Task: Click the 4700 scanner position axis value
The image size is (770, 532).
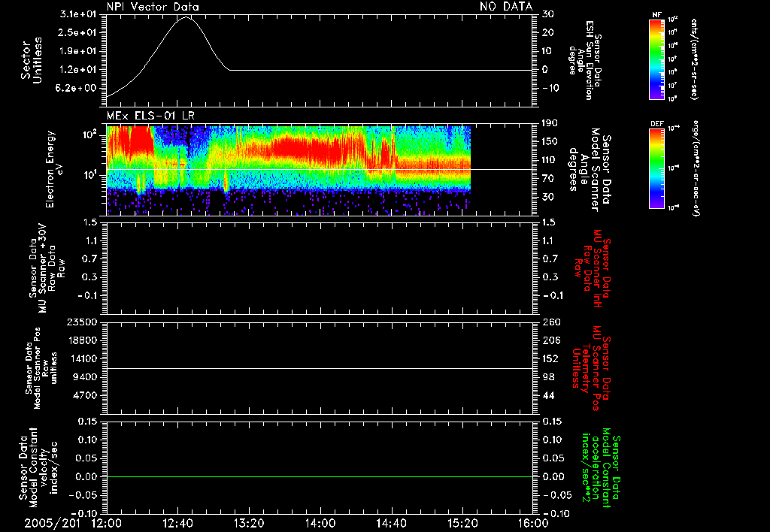Action: click(x=84, y=395)
